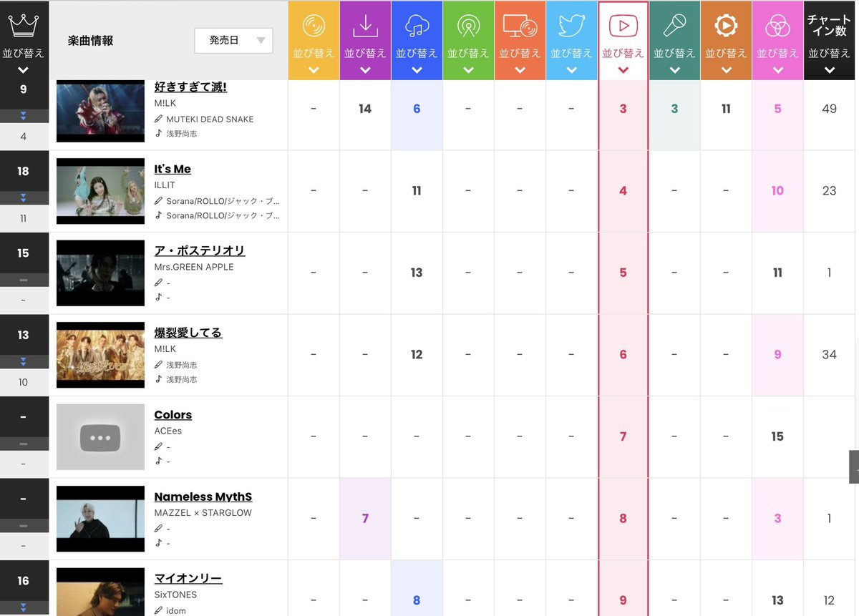Click the red chevron under the video column's 並び替え
Screen dimensions: 859x616
623,70
